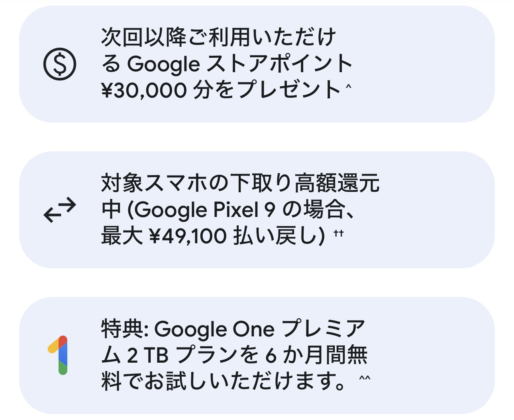Click the 分をプレゼント text
The width and height of the screenshot is (514, 420).
click(x=267, y=90)
